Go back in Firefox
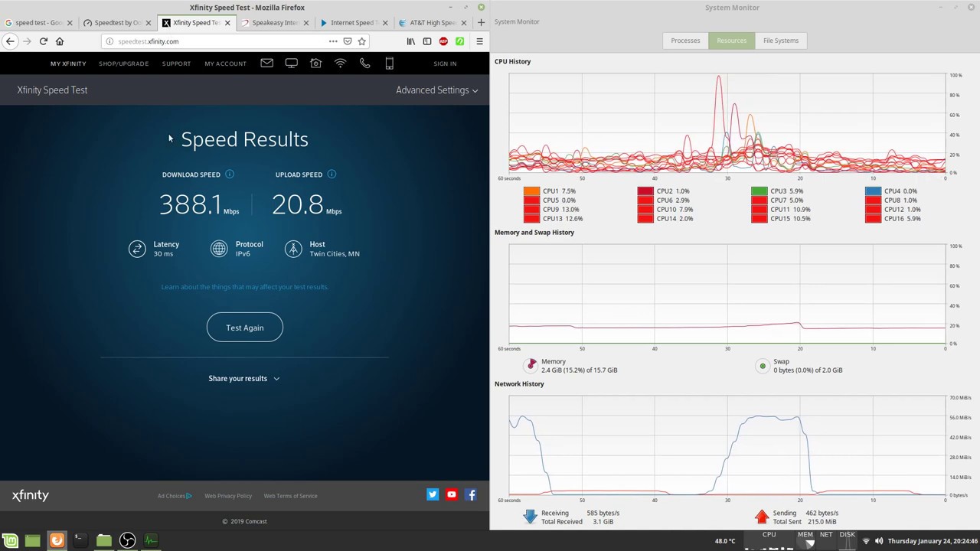 pos(10,41)
